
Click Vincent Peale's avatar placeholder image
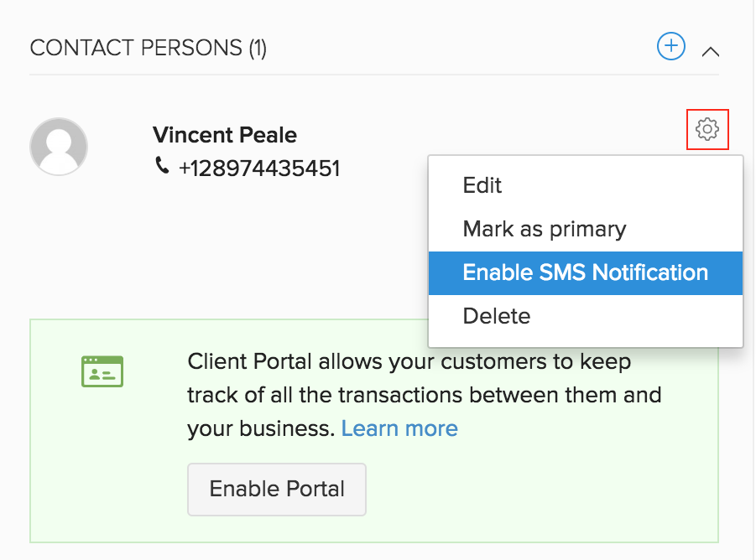[59, 146]
